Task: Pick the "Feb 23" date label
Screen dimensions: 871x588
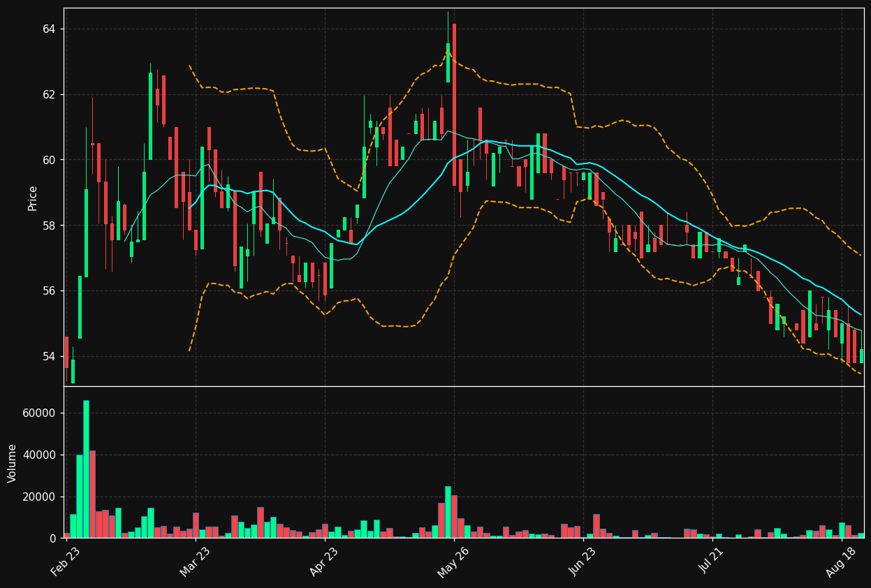Action: 65,562
